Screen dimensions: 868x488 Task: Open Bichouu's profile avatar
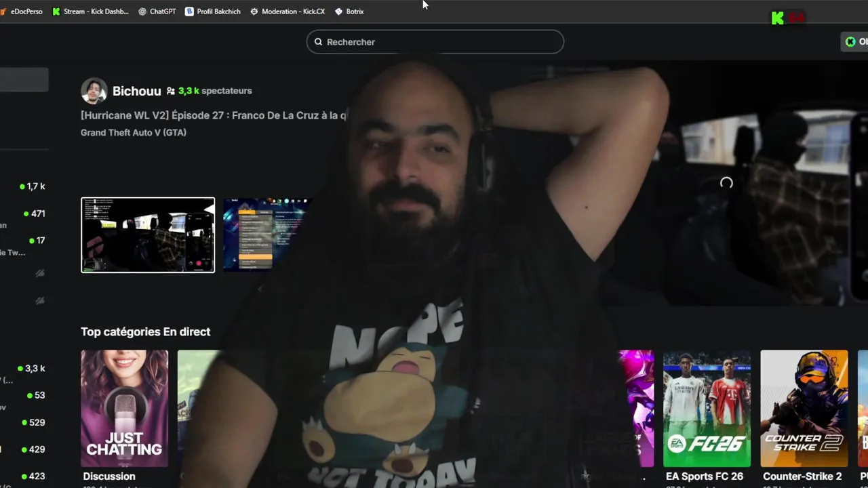tap(94, 91)
